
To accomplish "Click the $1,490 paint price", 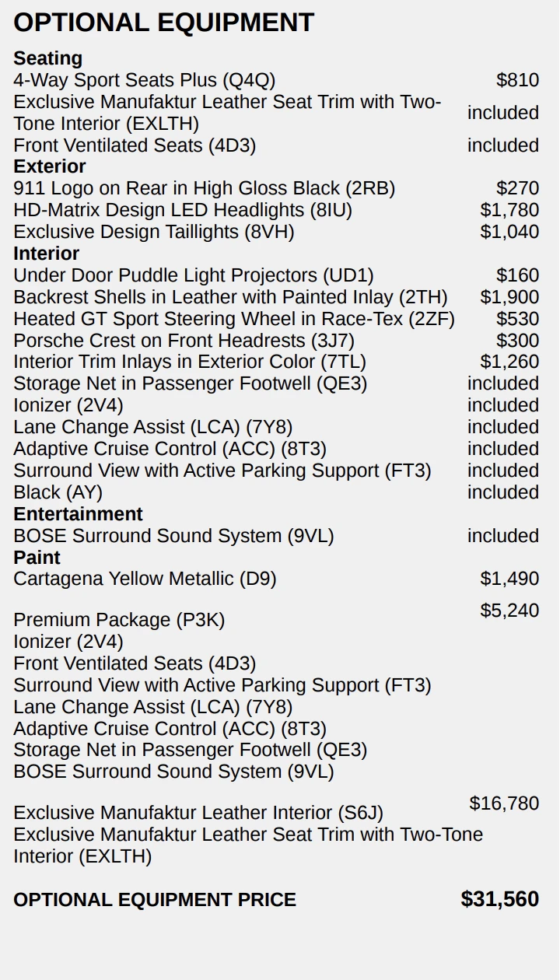I will [509, 579].
